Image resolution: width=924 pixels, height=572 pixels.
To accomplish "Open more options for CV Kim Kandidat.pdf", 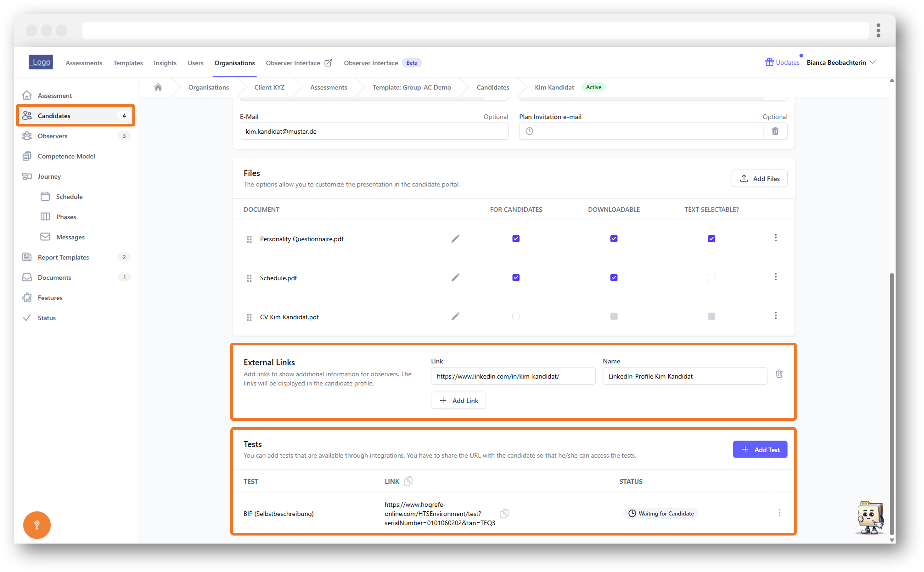I will (776, 316).
